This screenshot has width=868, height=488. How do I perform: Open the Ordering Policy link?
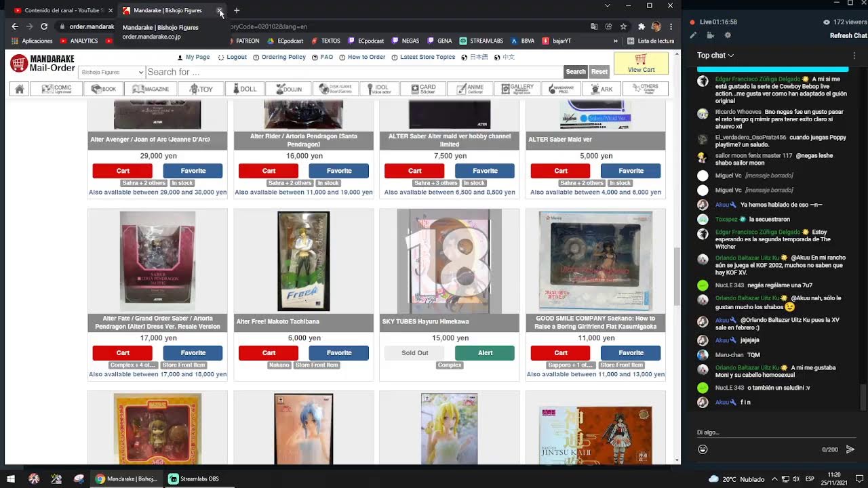coord(279,57)
